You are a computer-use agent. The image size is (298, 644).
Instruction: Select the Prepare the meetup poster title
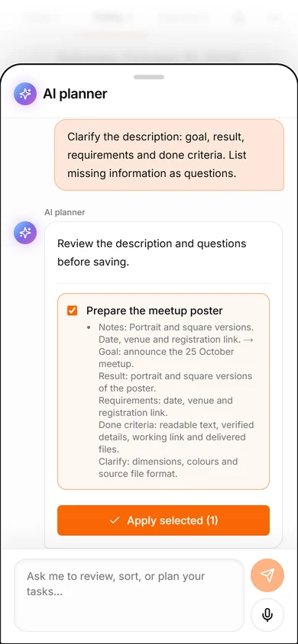tap(154, 311)
